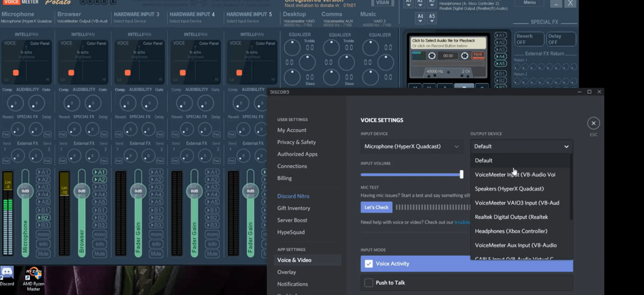This screenshot has height=295, width=644.
Task: Mute the Microphone strip
Action: click(43, 254)
